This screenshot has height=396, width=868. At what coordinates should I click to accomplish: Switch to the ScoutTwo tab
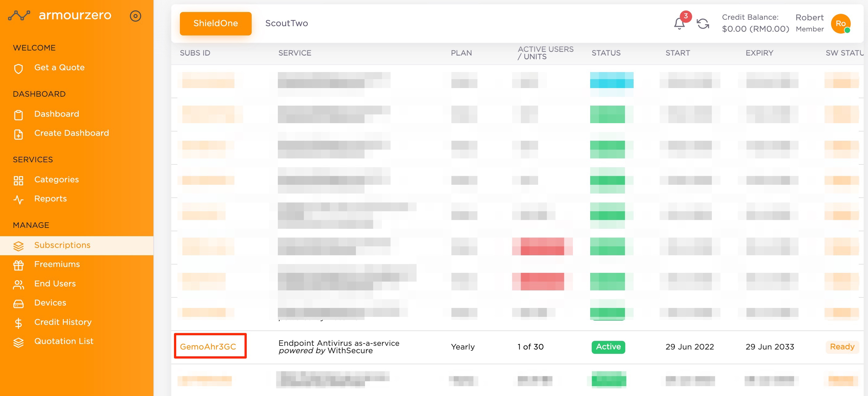click(x=286, y=23)
